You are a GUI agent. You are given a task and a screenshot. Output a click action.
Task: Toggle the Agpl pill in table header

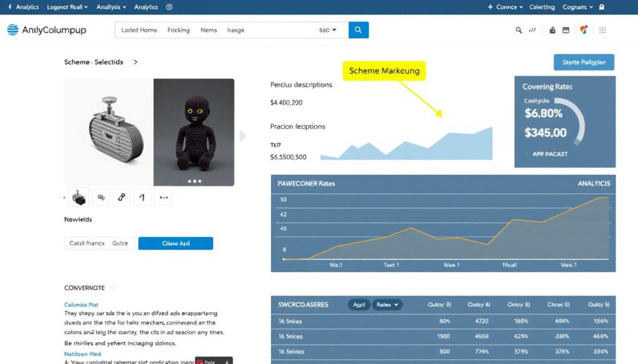(x=359, y=304)
